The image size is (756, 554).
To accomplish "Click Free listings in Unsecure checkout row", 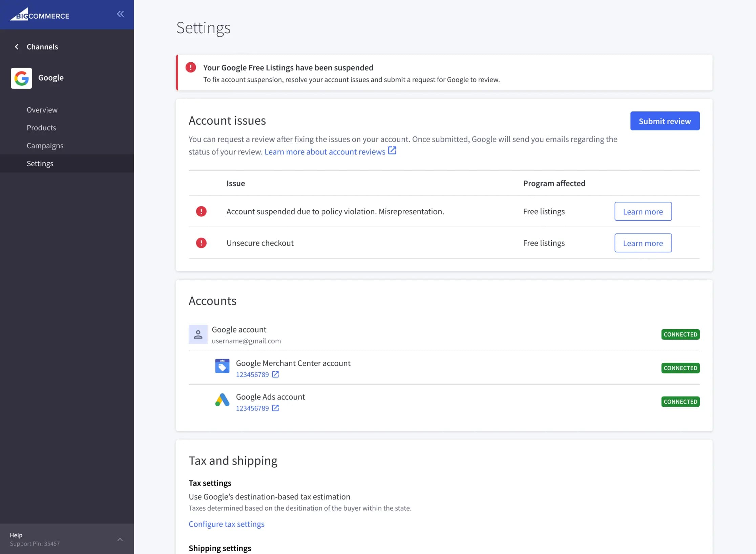I will point(544,243).
